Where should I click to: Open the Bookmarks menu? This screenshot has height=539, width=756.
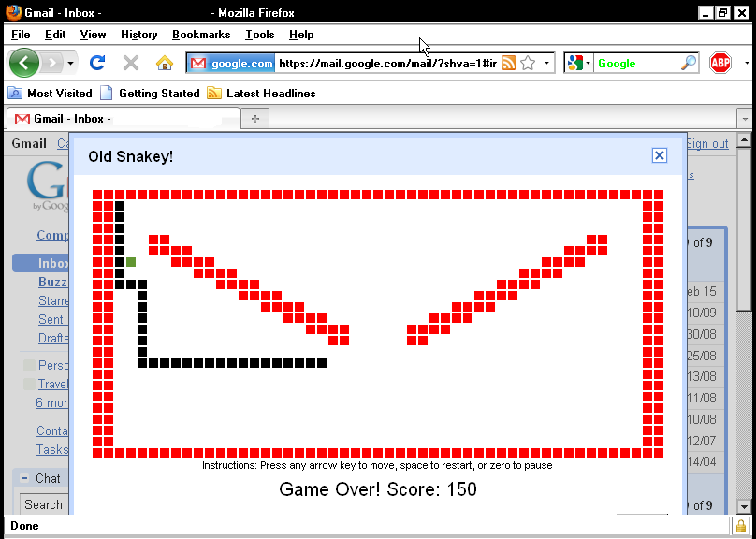pyautogui.click(x=200, y=35)
